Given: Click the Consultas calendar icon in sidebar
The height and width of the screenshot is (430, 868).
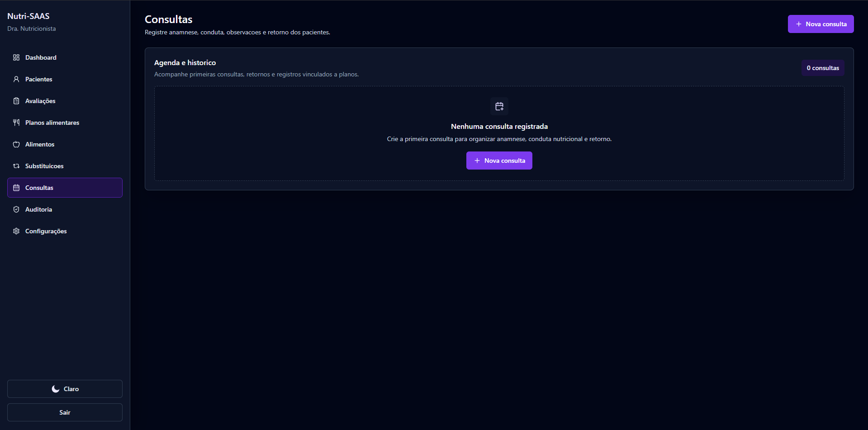Looking at the screenshot, I should (x=16, y=188).
